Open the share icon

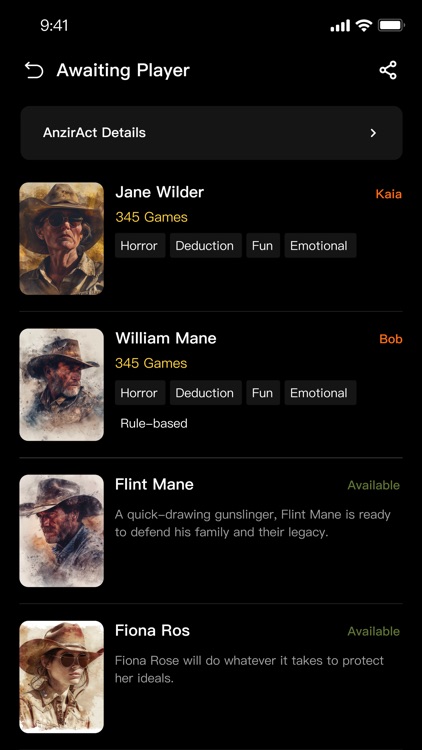coord(388,70)
